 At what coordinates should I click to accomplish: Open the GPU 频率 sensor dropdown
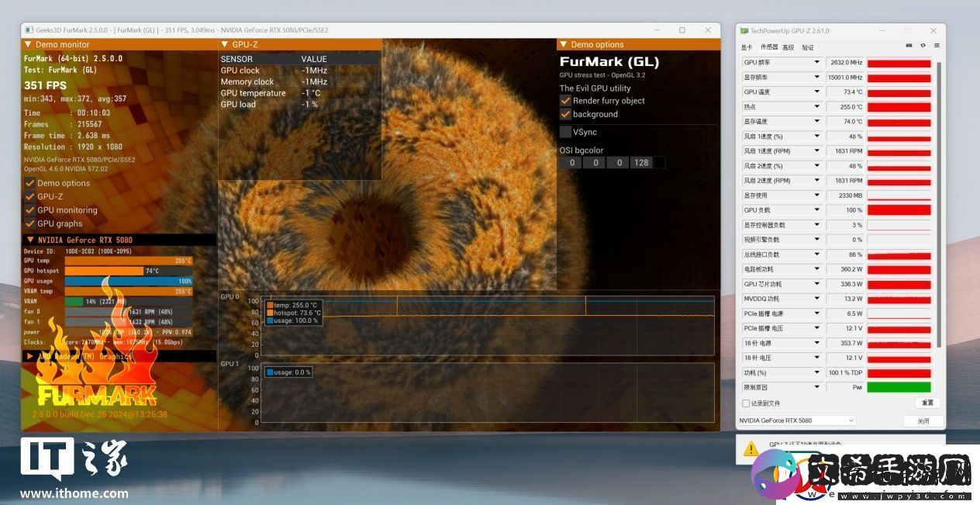(x=816, y=62)
